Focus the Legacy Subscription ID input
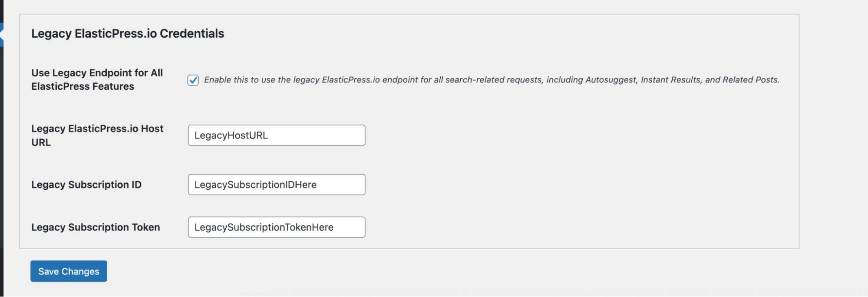Image resolution: width=868 pixels, height=297 pixels. (x=276, y=185)
